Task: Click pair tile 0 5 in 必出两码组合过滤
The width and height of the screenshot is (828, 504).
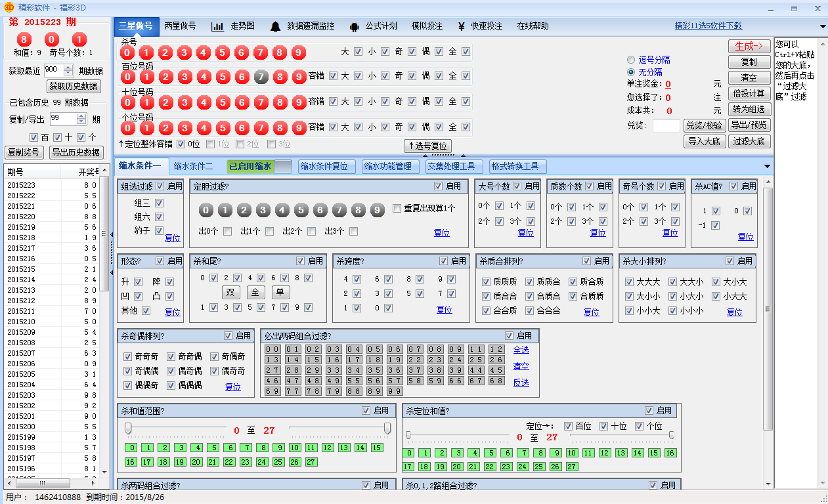Action: (x=374, y=349)
